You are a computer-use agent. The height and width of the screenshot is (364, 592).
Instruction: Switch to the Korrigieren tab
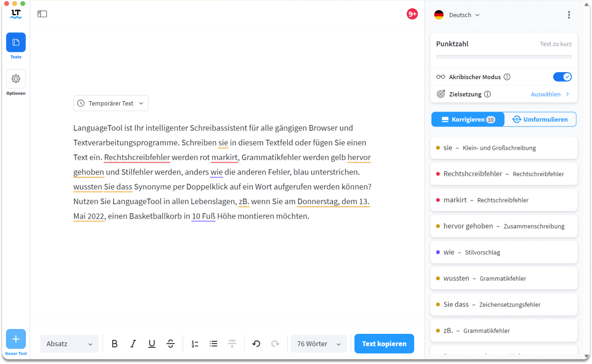(468, 120)
